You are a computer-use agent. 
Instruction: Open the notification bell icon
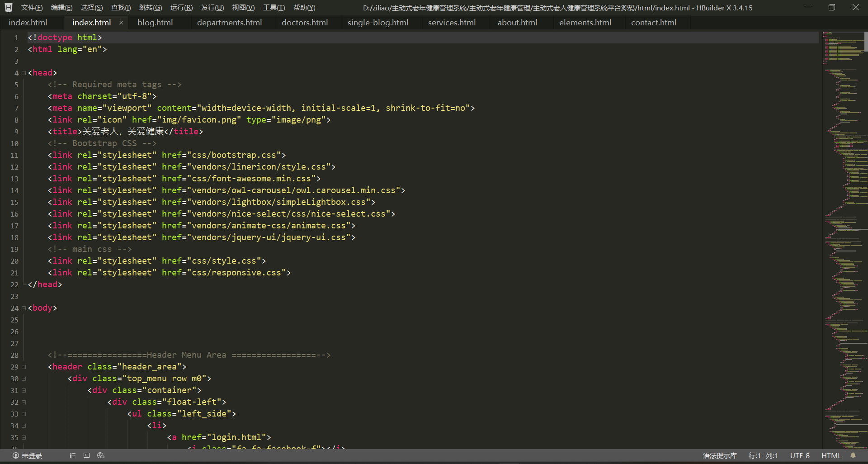coord(853,455)
